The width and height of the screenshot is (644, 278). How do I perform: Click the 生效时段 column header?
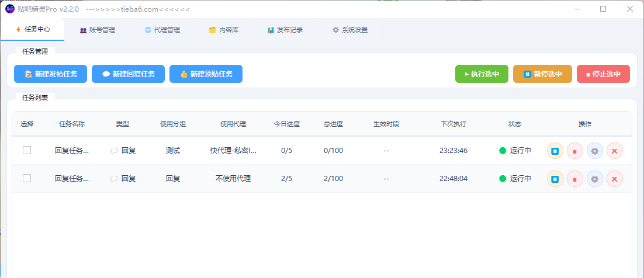tap(386, 124)
